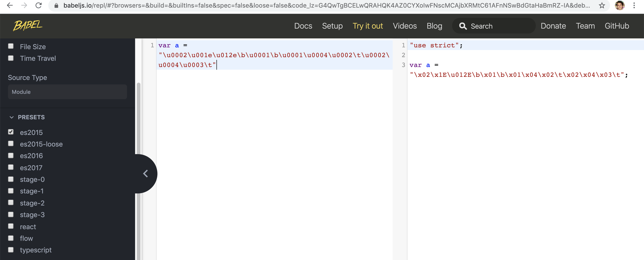The image size is (644, 260).
Task: Open the Source Type Module dropdown
Action: point(67,92)
